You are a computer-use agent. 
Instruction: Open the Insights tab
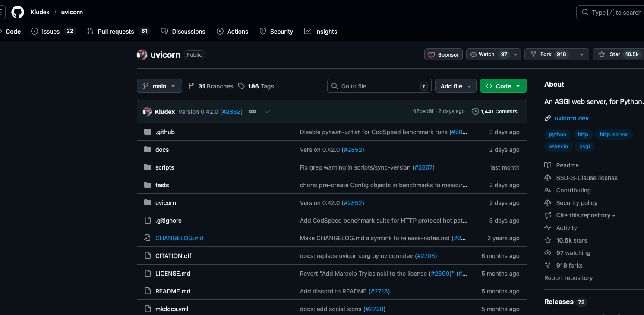tap(321, 31)
